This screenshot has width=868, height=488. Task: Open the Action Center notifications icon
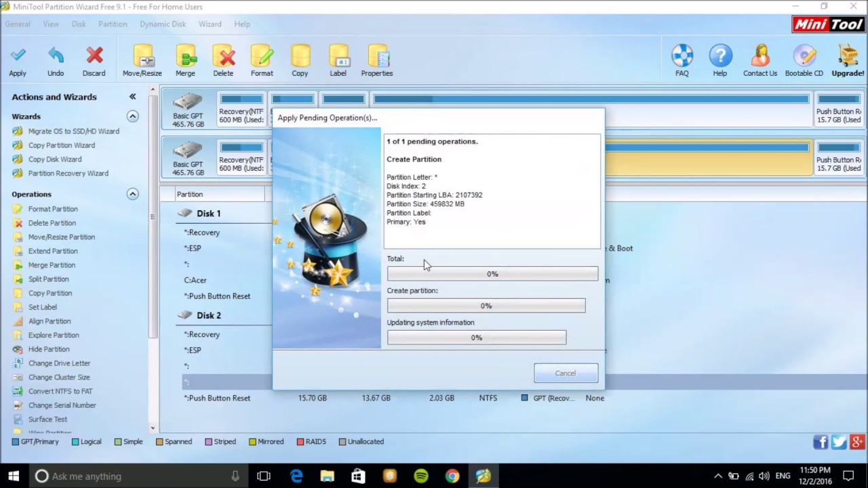[848, 476]
